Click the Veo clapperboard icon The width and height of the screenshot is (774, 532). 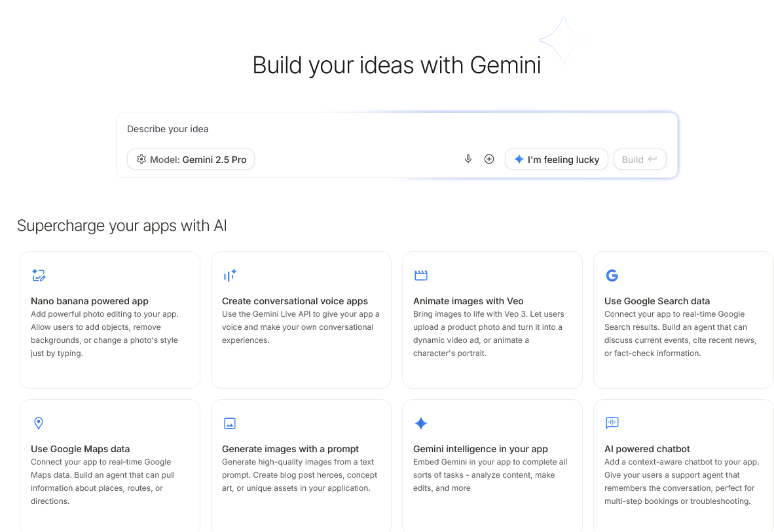(x=421, y=275)
